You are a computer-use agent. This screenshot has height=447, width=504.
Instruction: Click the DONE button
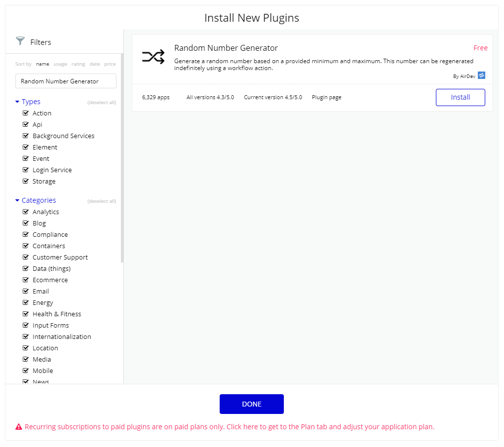coord(252,404)
